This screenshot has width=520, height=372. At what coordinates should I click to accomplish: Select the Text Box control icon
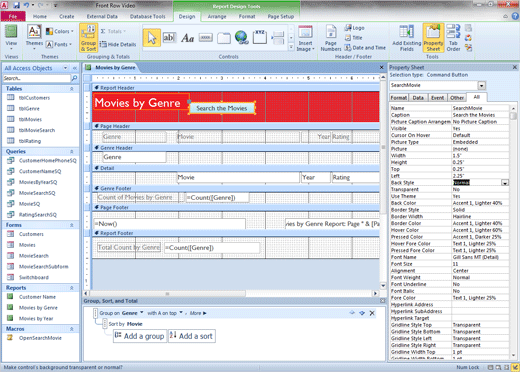click(169, 38)
